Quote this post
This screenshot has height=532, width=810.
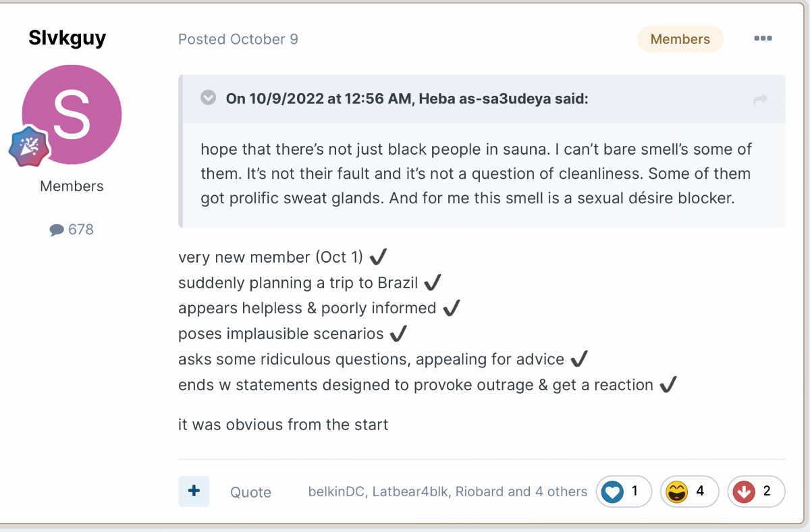[x=250, y=492]
